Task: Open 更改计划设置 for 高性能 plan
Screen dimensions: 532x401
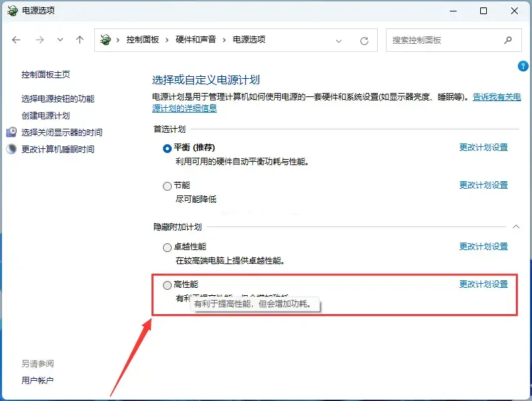Action: coord(484,284)
